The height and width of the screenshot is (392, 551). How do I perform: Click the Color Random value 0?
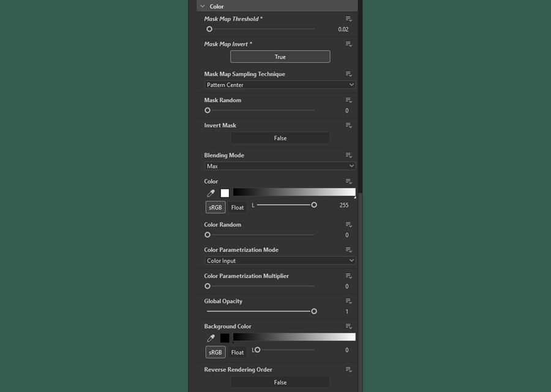[347, 235]
